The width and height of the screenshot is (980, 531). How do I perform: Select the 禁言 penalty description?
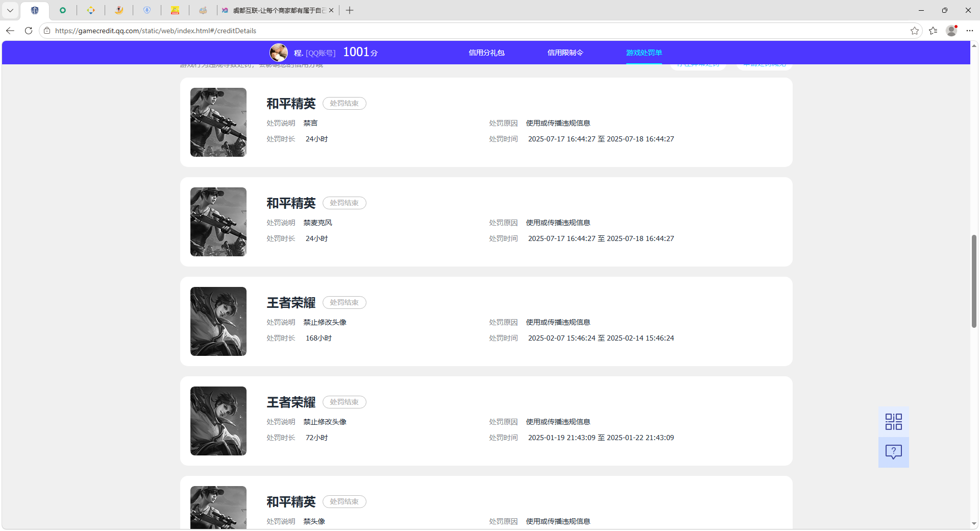(x=310, y=123)
